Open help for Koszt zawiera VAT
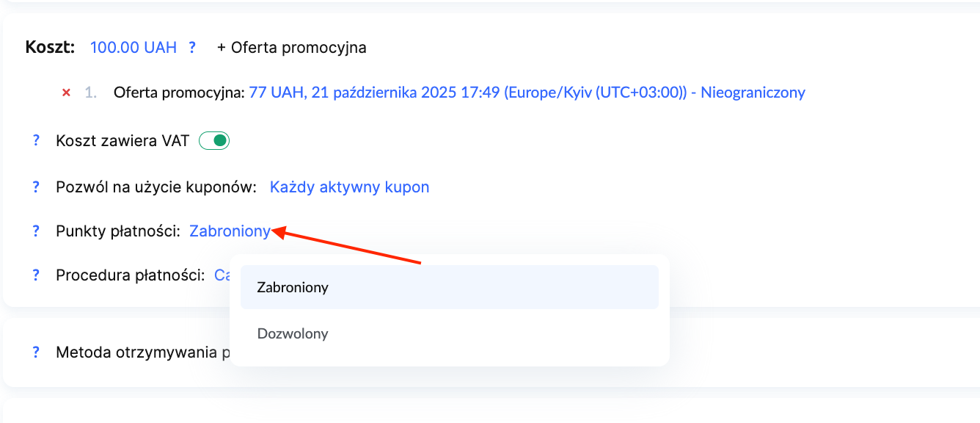The width and height of the screenshot is (980, 423). click(35, 141)
